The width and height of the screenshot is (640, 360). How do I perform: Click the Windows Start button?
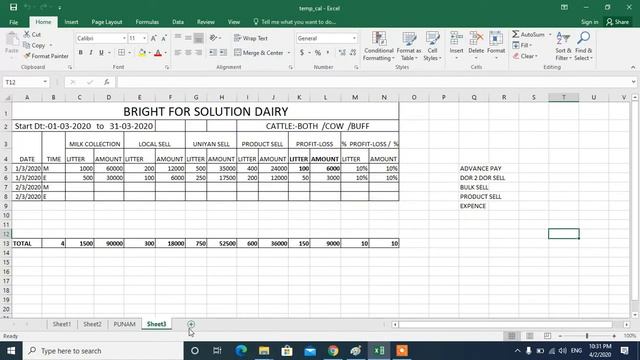pos(11,351)
